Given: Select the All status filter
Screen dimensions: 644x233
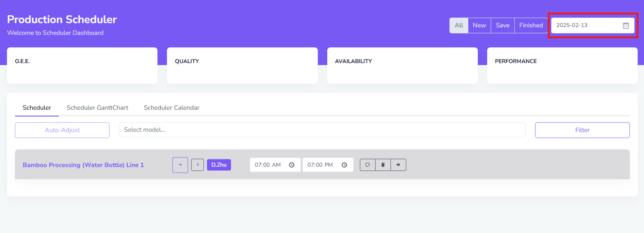Looking at the screenshot, I should pyautogui.click(x=459, y=25).
